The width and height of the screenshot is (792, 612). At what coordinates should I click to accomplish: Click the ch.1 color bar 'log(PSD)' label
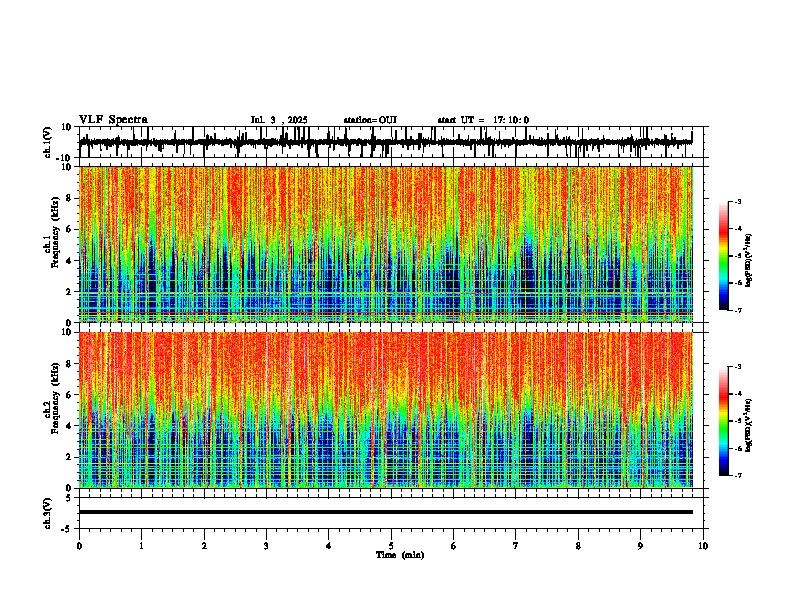(x=748, y=260)
